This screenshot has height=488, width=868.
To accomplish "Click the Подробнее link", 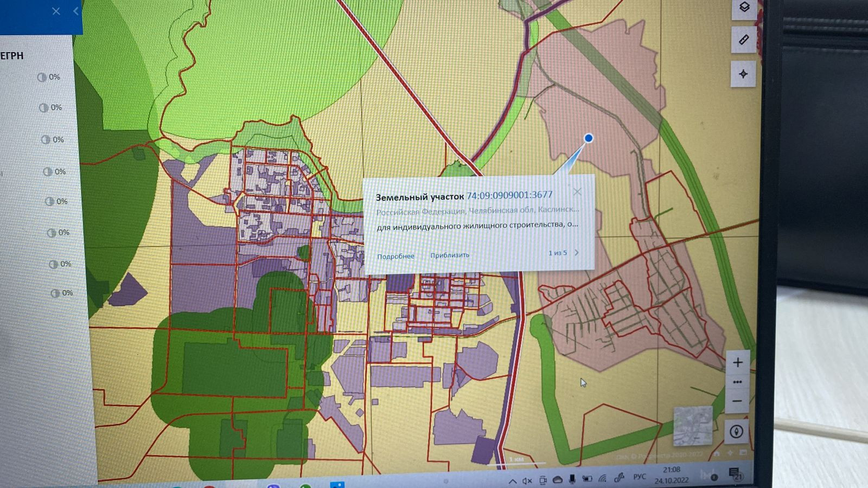I will coord(395,256).
